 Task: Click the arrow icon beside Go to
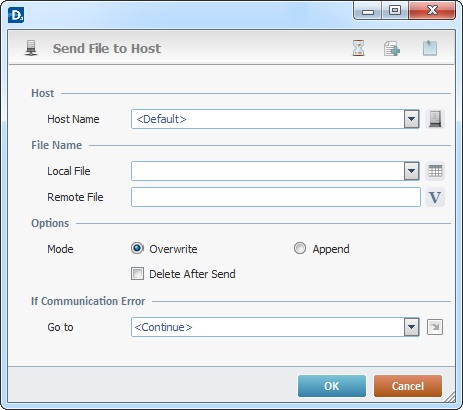pyautogui.click(x=435, y=327)
